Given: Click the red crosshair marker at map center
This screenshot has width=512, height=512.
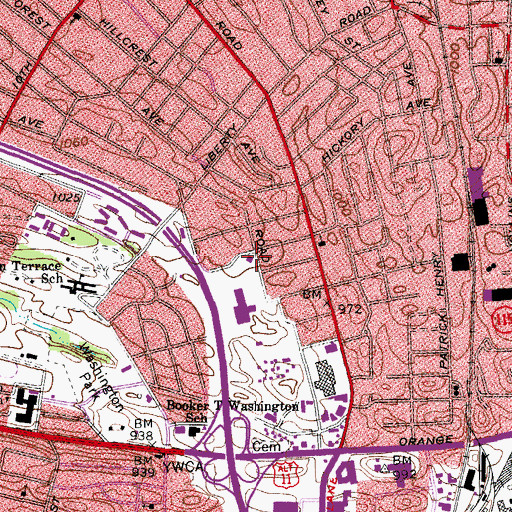Looking at the screenshot, I should tap(256, 256).
